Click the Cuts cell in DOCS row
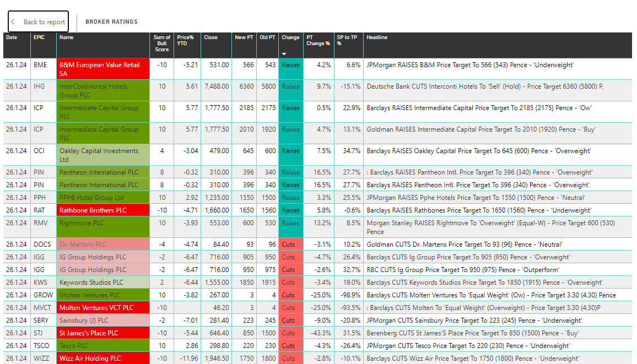637x364 pixels. click(x=291, y=245)
